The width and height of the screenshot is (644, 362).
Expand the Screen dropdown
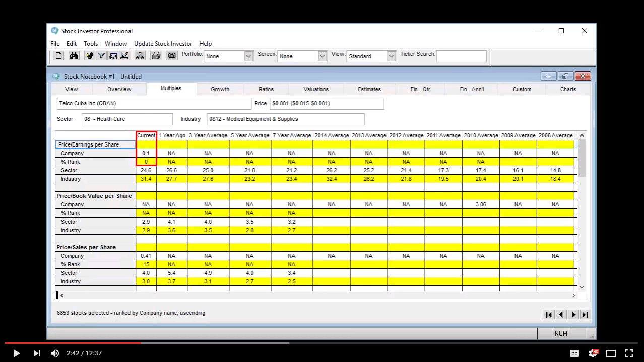click(323, 56)
